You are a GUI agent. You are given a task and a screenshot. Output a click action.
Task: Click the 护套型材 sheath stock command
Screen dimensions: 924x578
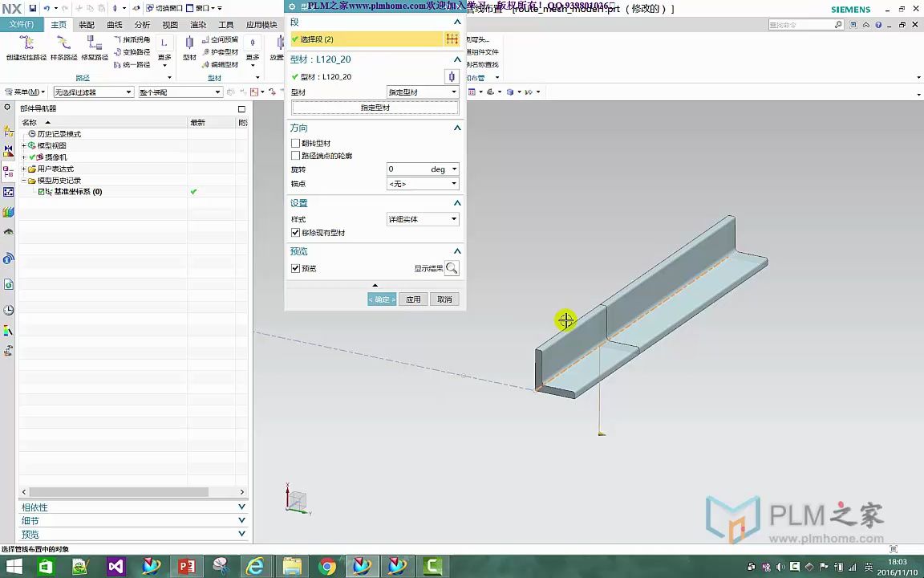click(220, 52)
